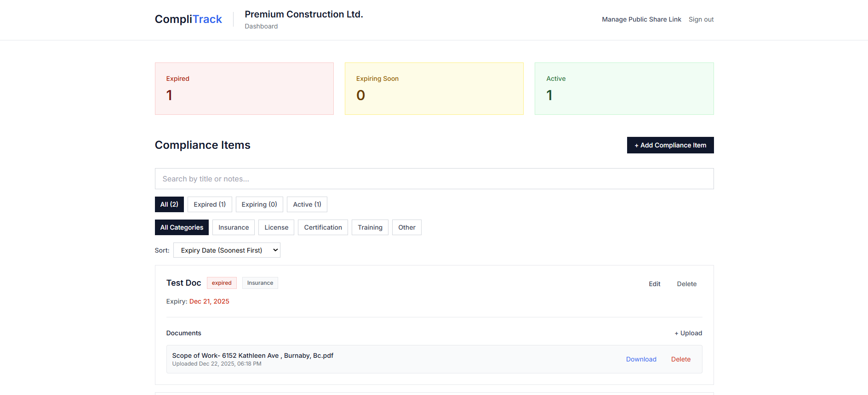
Task: Delete the Scope of Work document
Action: point(680,359)
